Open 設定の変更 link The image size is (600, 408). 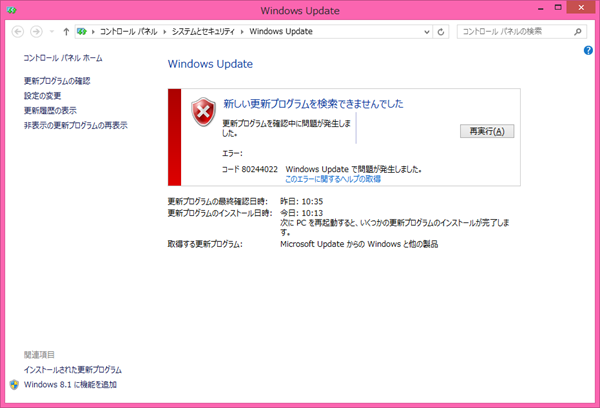click(x=42, y=96)
